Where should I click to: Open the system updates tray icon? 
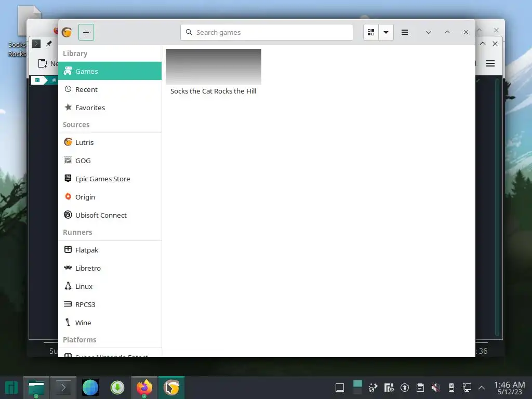pyautogui.click(x=404, y=388)
